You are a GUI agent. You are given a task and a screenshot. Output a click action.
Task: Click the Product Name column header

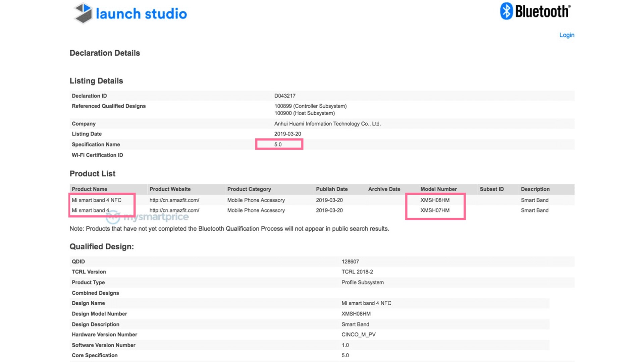click(x=90, y=189)
